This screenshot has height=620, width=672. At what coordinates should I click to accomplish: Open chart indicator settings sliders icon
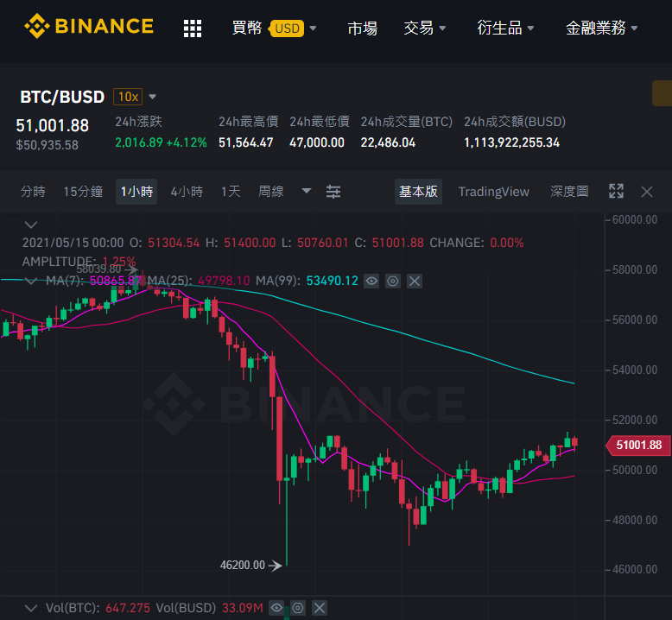[333, 191]
